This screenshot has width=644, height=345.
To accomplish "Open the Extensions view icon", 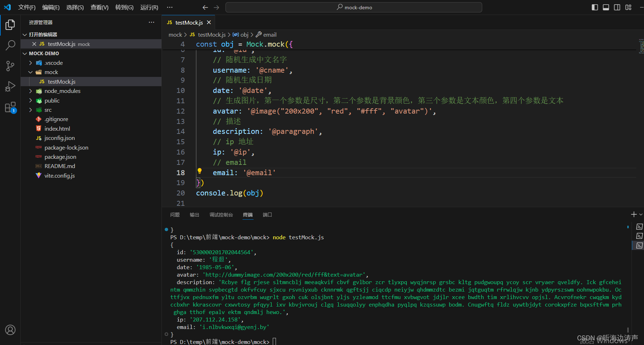I will point(10,107).
